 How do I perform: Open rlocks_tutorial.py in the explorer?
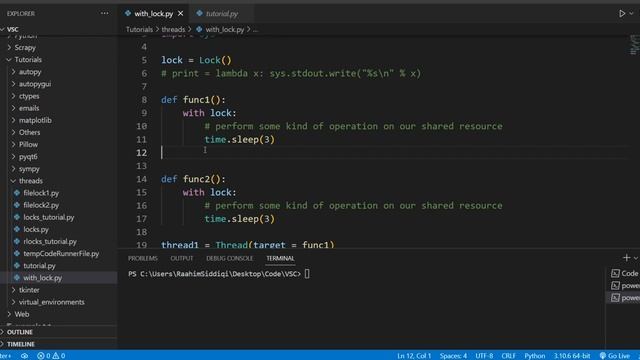tap(50, 241)
